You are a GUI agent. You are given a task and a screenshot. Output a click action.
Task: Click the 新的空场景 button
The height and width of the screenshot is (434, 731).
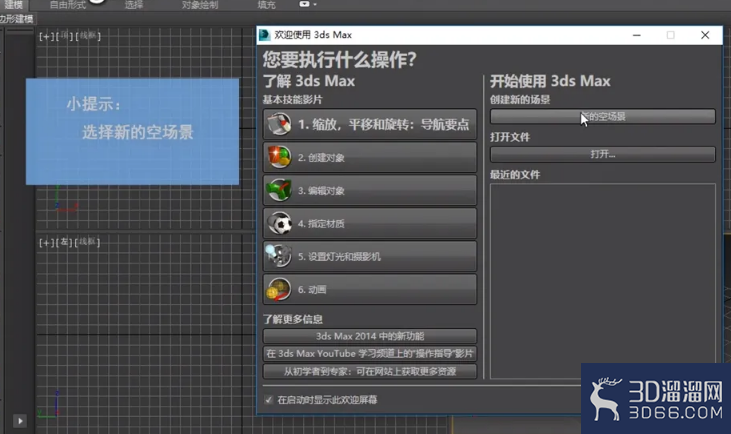(602, 117)
